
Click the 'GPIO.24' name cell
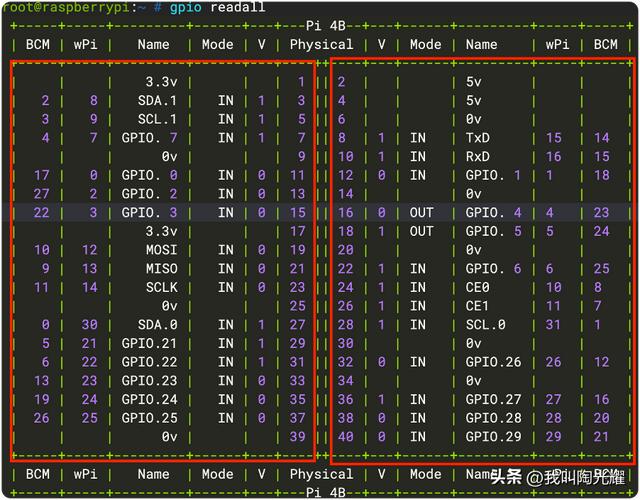point(149,400)
